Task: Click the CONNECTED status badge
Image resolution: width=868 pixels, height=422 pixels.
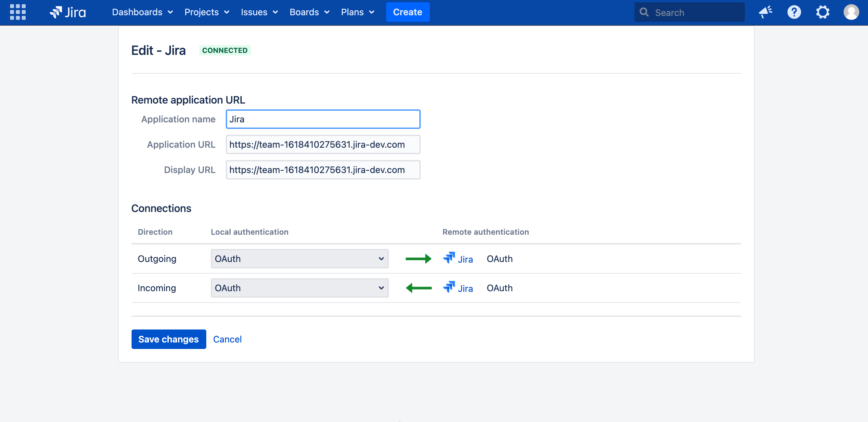Action: [224, 50]
